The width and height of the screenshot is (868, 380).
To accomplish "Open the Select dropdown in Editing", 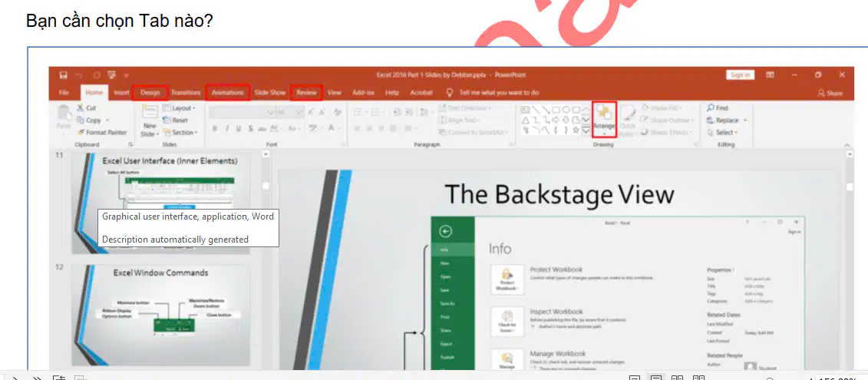I will [722, 132].
